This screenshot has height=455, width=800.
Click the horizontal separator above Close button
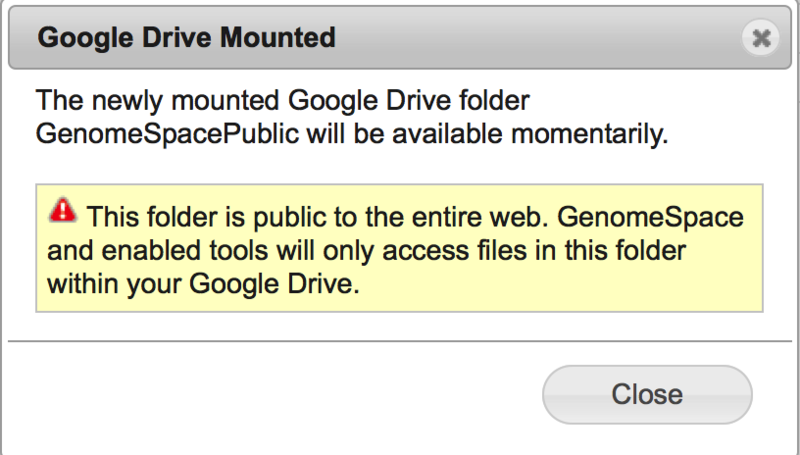(400, 341)
